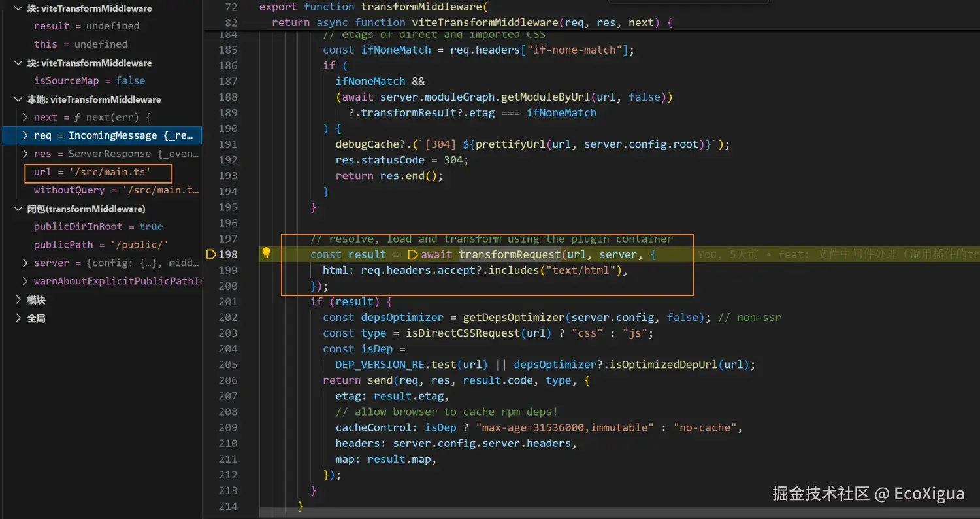Select publicPath = '/public/' variable

pos(101,244)
